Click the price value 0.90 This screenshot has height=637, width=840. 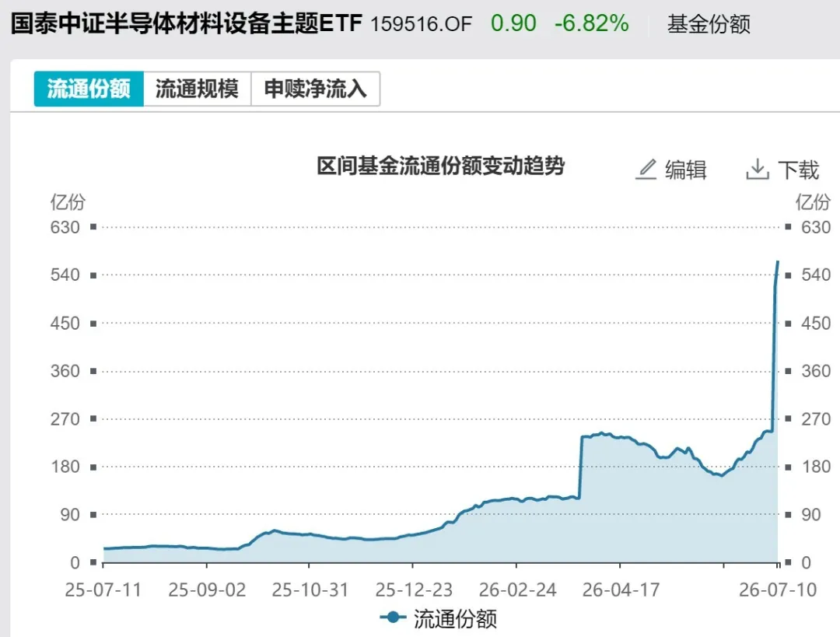[513, 23]
